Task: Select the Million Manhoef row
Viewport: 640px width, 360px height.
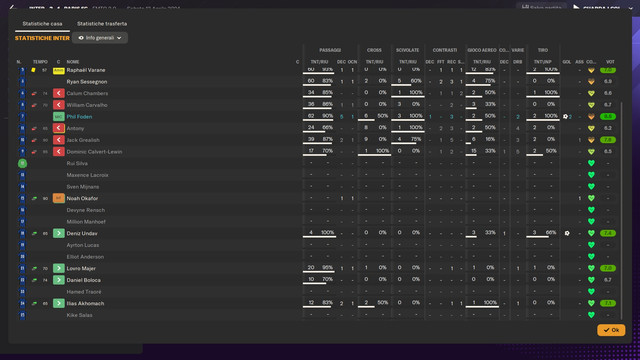Action: pos(318,222)
